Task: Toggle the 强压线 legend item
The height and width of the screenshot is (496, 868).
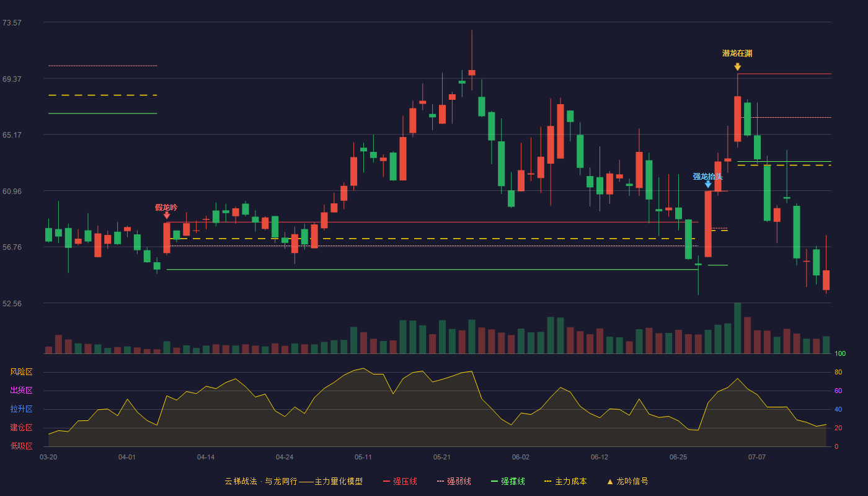Action: [x=400, y=481]
